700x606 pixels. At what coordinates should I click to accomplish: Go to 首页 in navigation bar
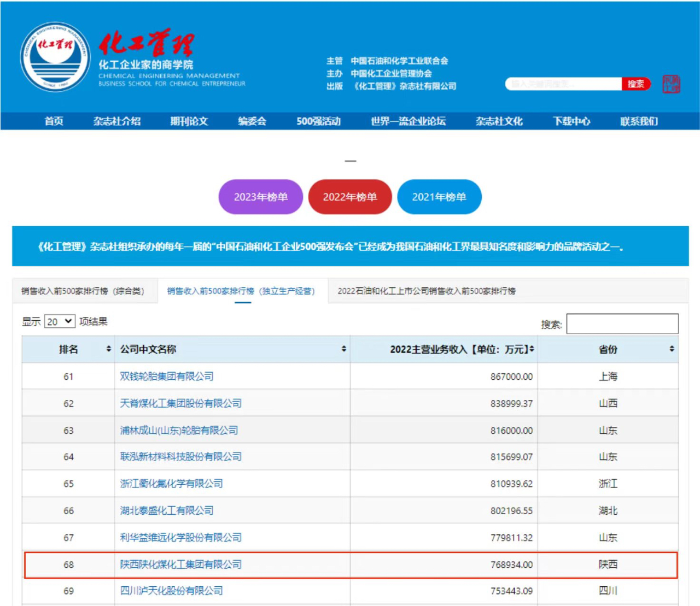54,121
